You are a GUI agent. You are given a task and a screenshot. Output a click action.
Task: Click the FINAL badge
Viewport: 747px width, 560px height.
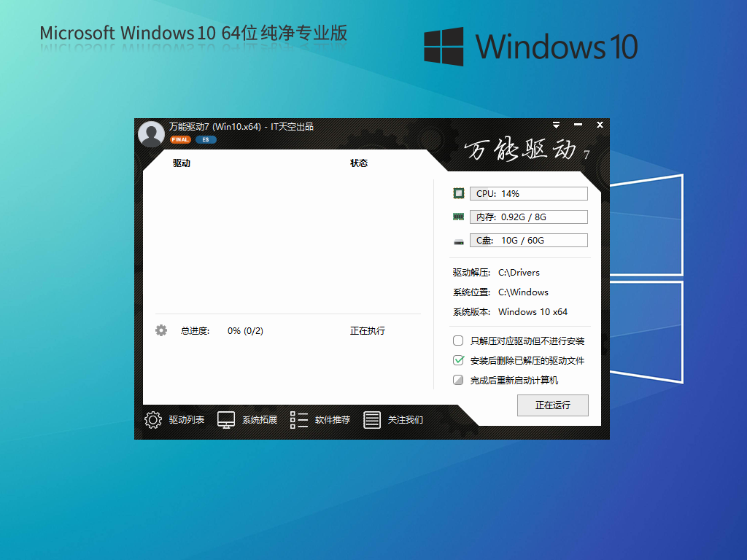tap(180, 139)
